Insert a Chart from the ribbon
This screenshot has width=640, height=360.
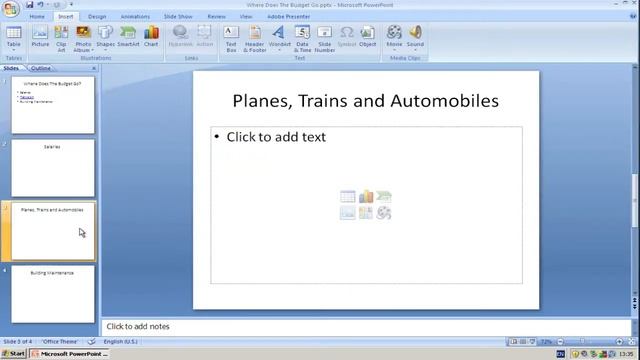(x=151, y=37)
